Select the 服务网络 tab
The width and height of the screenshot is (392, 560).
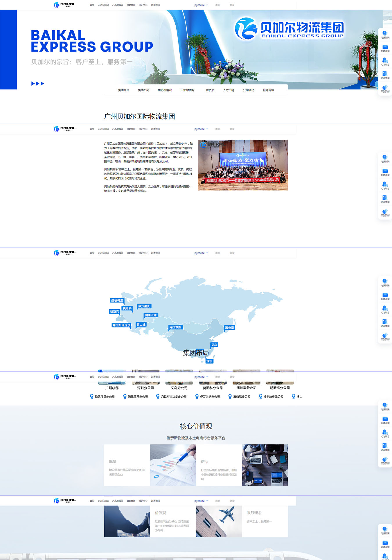point(268,90)
